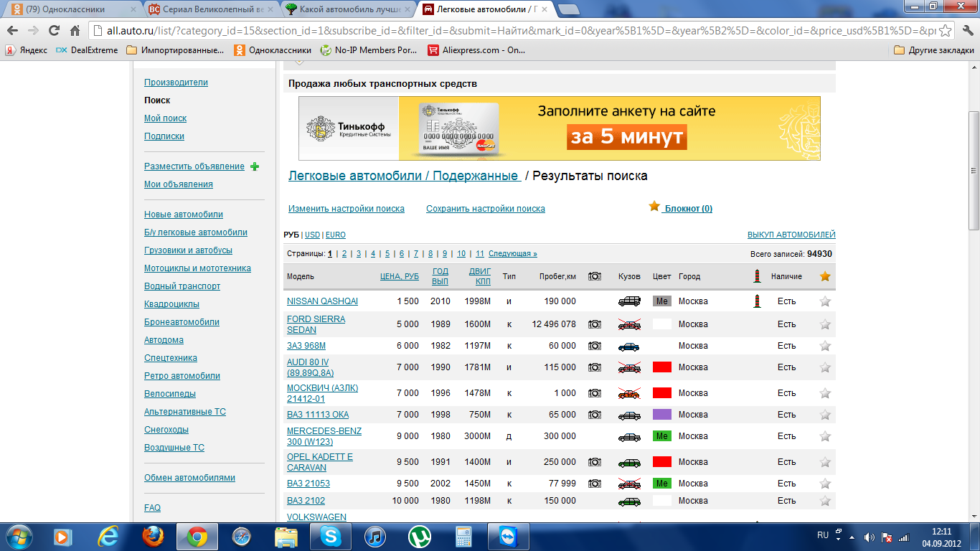This screenshot has height=551, width=980.
Task: Click green Ме swatch for MERCEDES-BENZ 300
Action: tap(662, 436)
